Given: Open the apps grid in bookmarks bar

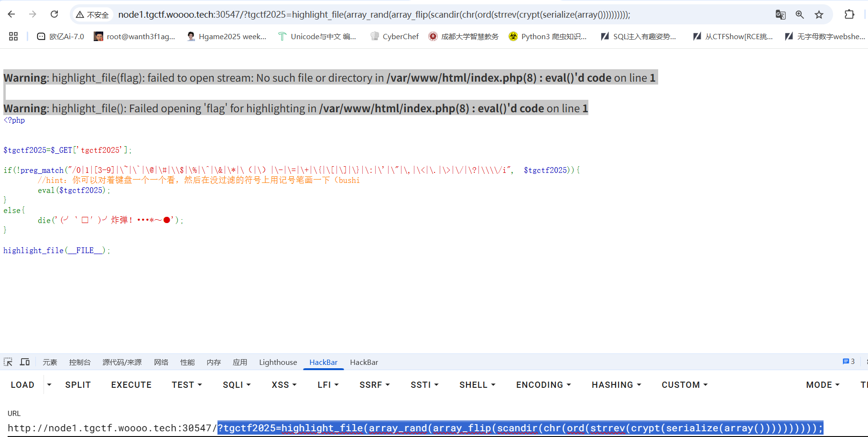Looking at the screenshot, I should pyautogui.click(x=13, y=36).
